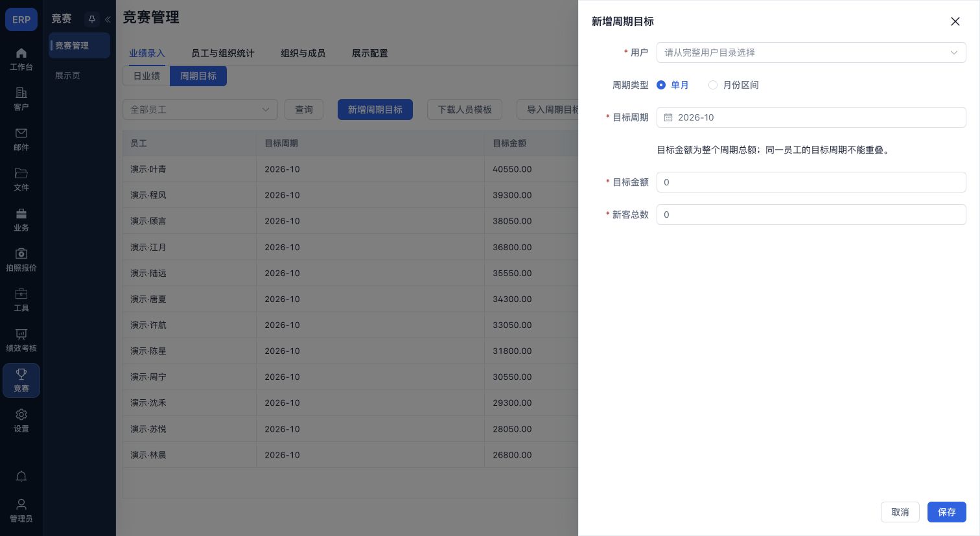Click the 演示·叶青 employee cell
This screenshot has width=980, height=536.
click(x=189, y=169)
